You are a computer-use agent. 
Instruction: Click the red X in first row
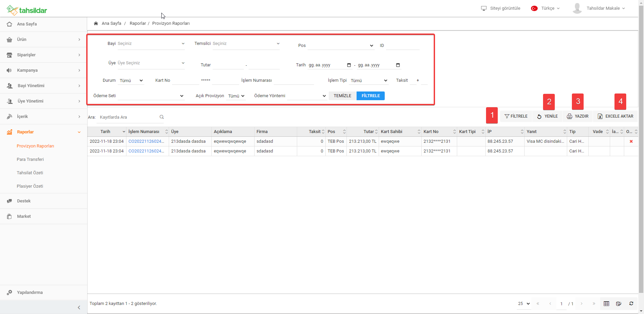pos(631,141)
